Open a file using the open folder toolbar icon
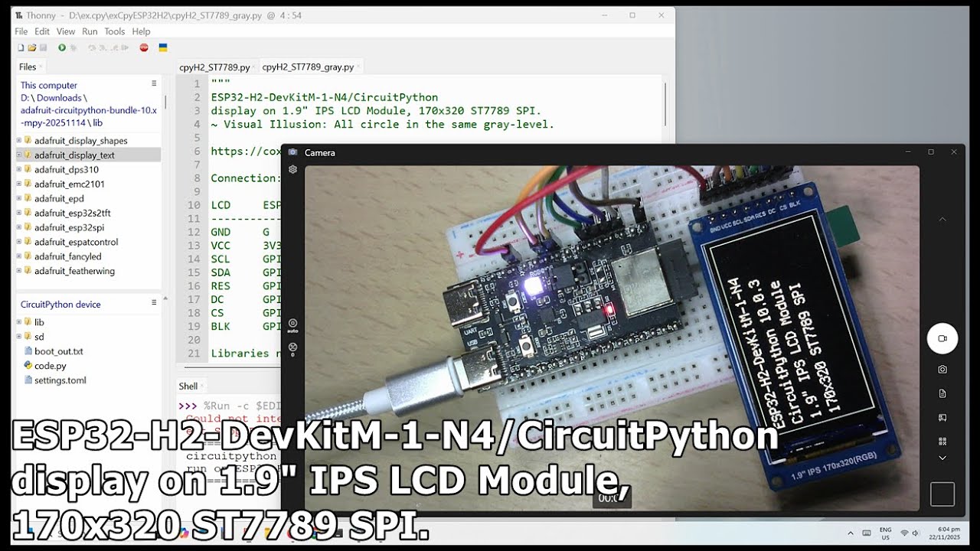The image size is (980, 551). pyautogui.click(x=34, y=47)
